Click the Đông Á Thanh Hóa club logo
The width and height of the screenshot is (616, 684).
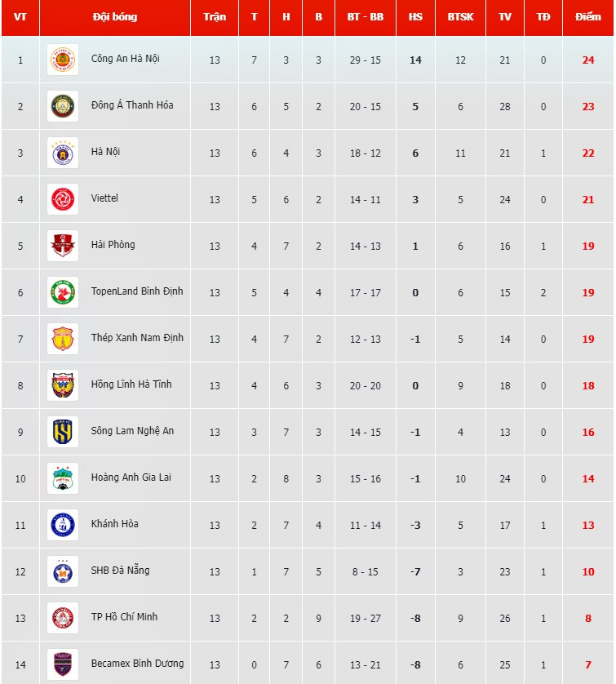(63, 106)
